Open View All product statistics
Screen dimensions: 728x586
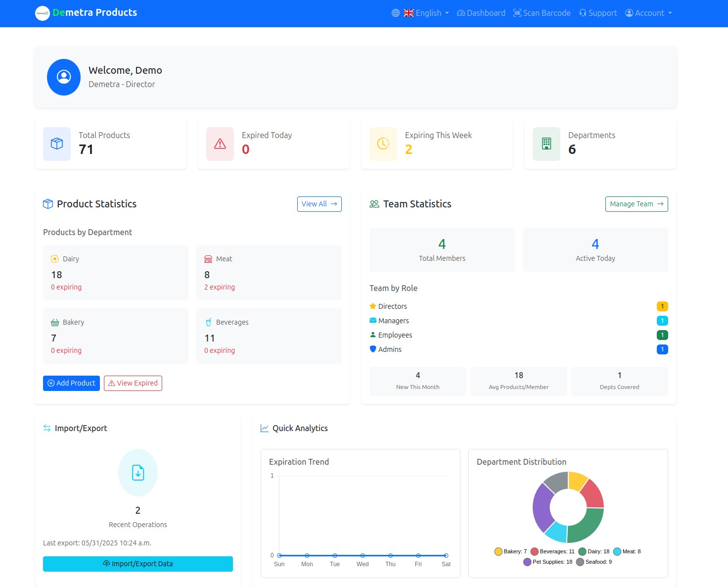coord(319,204)
